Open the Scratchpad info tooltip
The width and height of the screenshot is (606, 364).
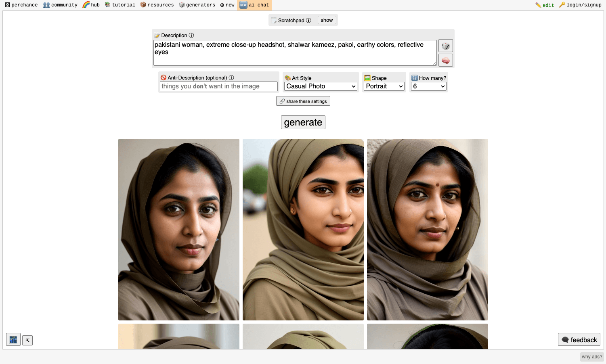pos(308,20)
